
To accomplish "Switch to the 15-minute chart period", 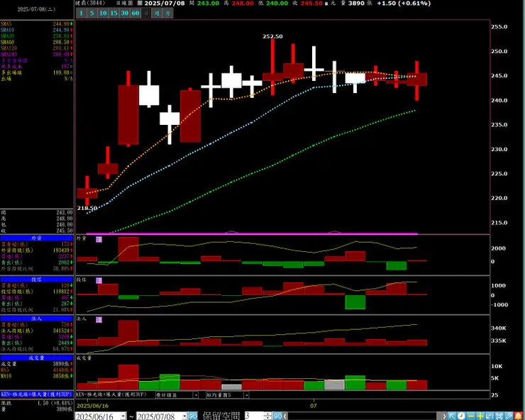I will click(114, 13).
